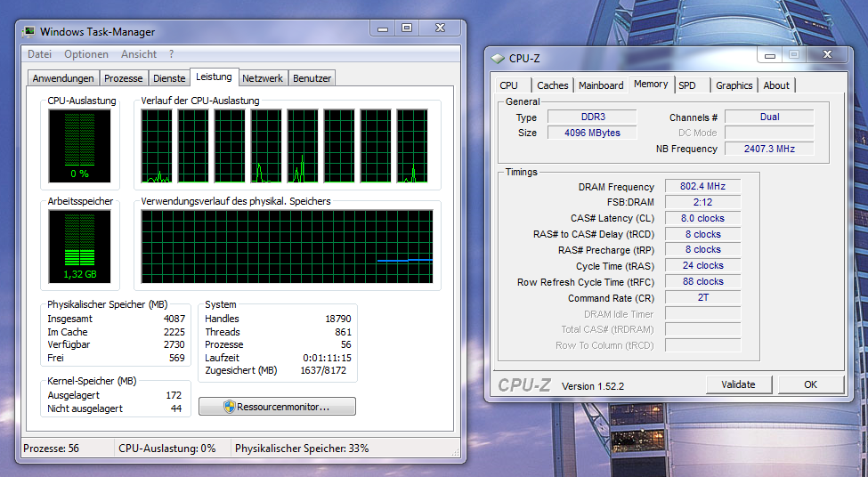Screen dimensions: 868x477
Task: Click the Nicht ausgelagert 44 value
Action: tap(176, 409)
